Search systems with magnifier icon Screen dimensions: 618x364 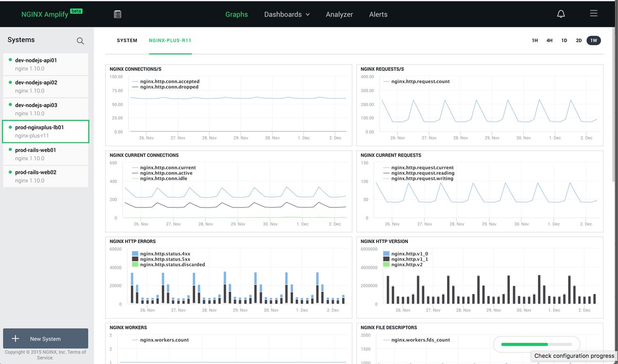pos(80,41)
